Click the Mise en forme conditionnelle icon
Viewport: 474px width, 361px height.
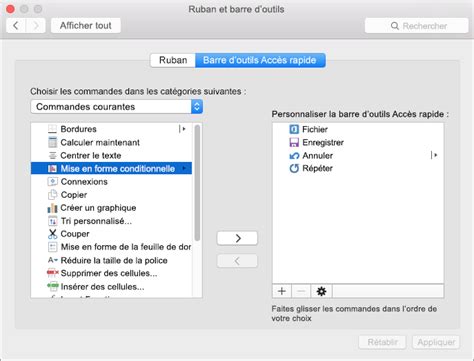coord(52,169)
